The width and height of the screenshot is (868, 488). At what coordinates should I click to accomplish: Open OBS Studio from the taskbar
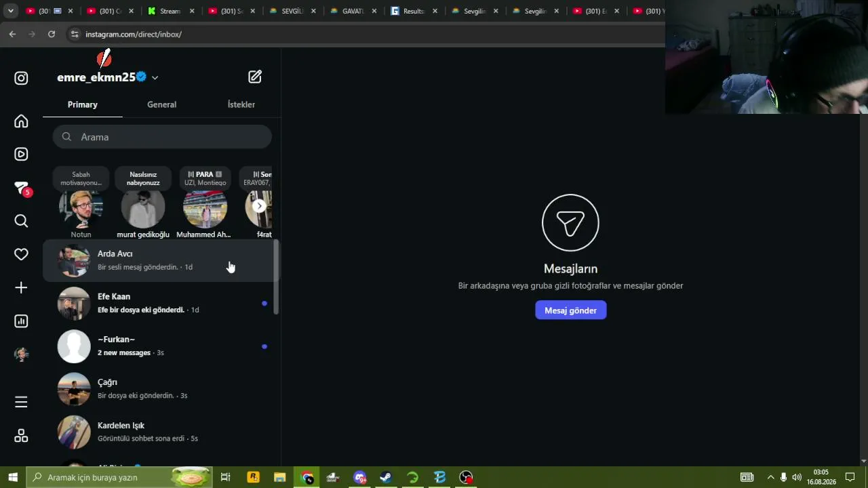click(466, 477)
